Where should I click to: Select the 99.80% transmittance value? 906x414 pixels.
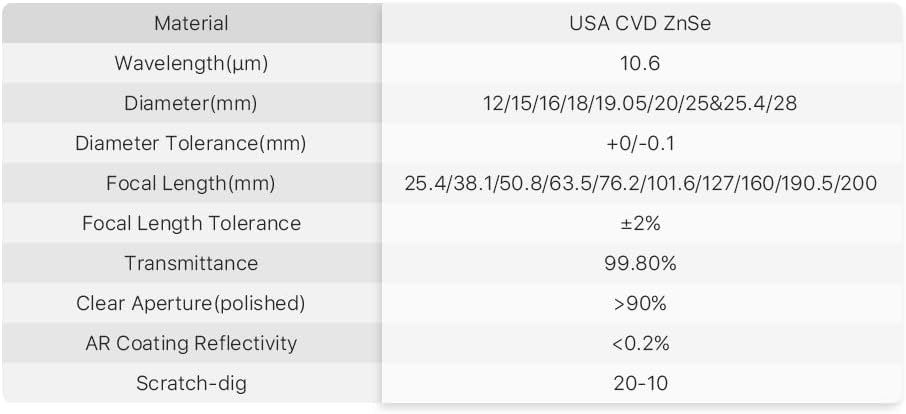click(x=641, y=263)
